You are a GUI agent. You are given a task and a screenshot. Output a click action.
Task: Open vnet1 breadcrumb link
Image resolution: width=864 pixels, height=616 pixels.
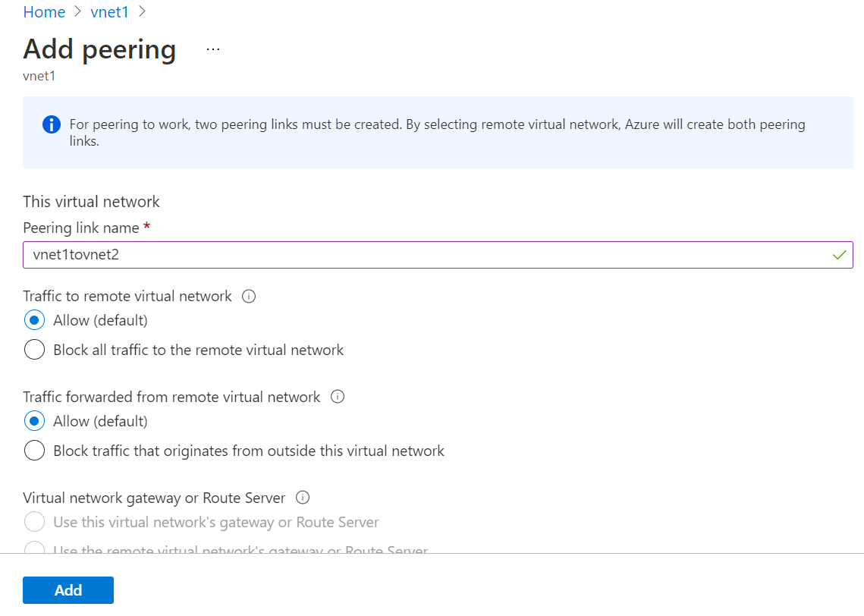[x=109, y=11]
